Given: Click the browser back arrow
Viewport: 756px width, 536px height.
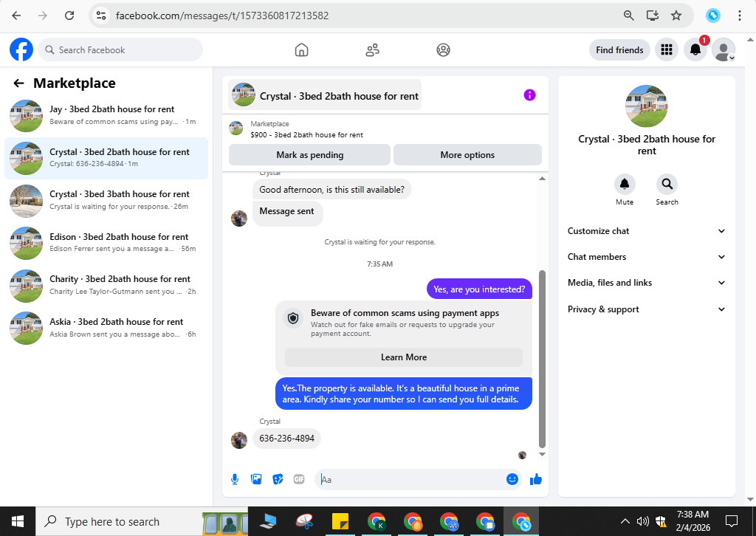Looking at the screenshot, I should click(x=16, y=16).
